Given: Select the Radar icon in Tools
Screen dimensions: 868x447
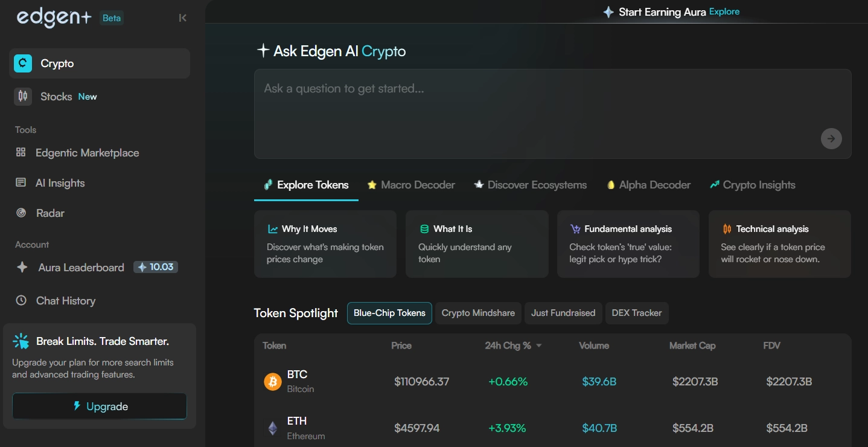Looking at the screenshot, I should [x=21, y=213].
